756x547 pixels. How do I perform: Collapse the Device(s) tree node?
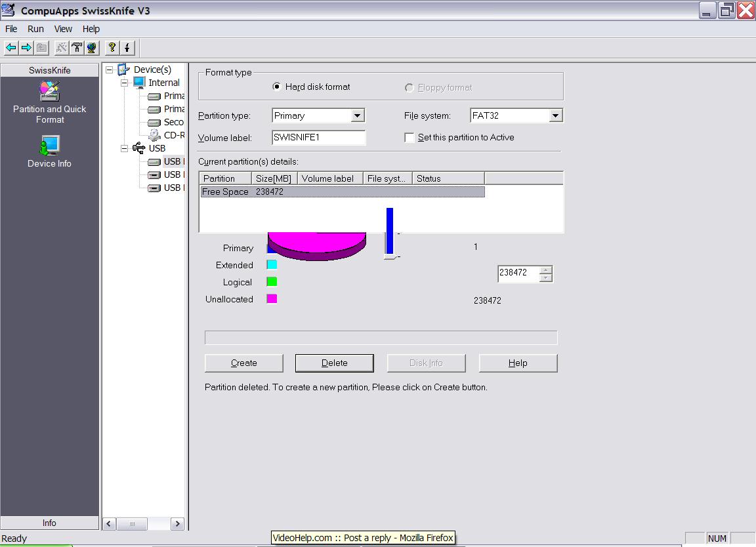(x=110, y=70)
